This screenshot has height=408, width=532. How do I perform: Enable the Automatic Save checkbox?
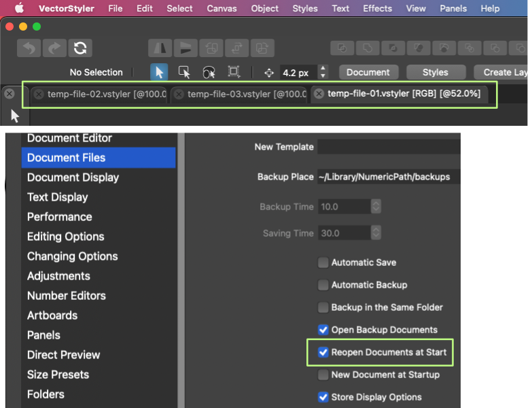(x=323, y=262)
